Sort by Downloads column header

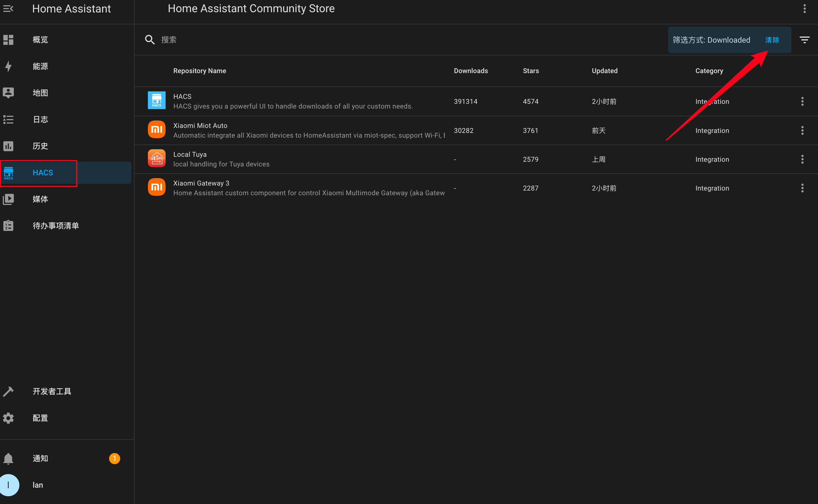point(471,71)
